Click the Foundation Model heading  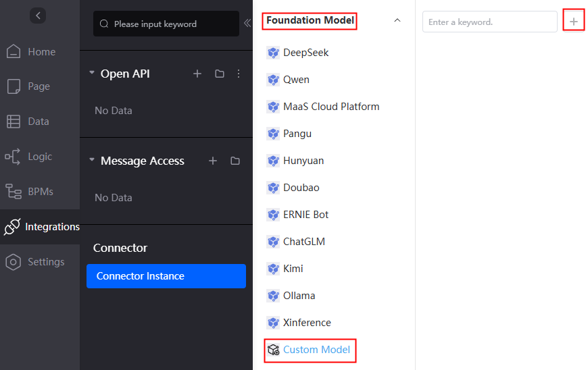pos(310,20)
